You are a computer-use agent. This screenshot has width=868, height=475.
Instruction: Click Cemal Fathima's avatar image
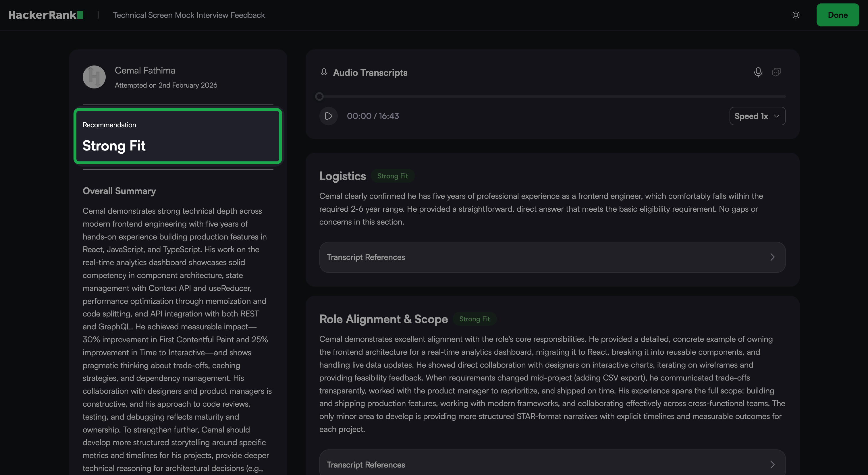pos(94,77)
